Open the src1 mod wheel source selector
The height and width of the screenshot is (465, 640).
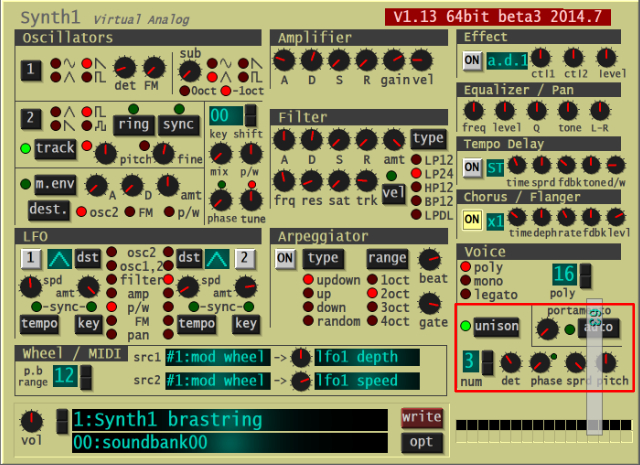[x=218, y=357]
